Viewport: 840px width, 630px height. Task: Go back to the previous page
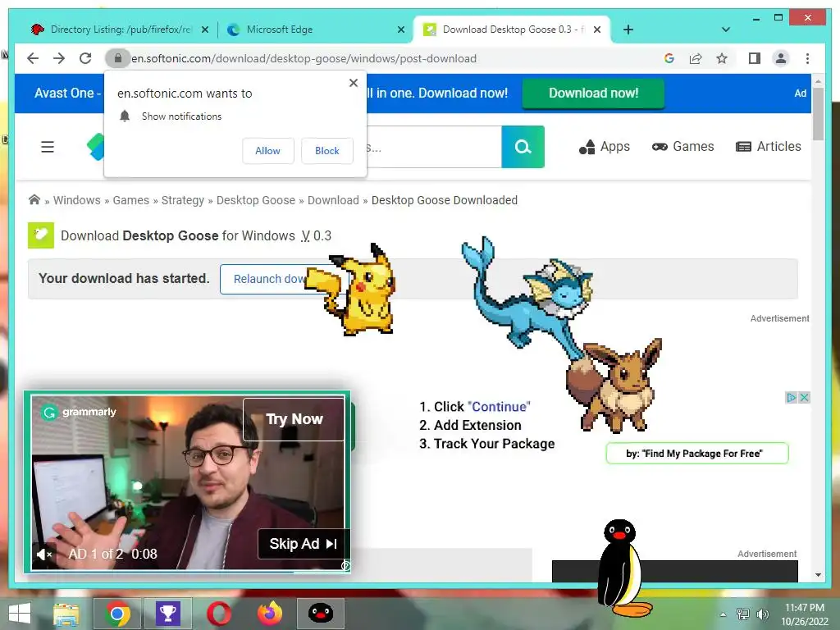point(33,58)
